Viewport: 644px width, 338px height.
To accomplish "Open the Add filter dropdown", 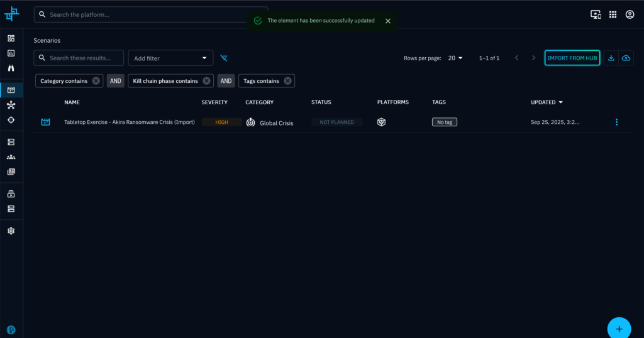I will pyautogui.click(x=170, y=58).
